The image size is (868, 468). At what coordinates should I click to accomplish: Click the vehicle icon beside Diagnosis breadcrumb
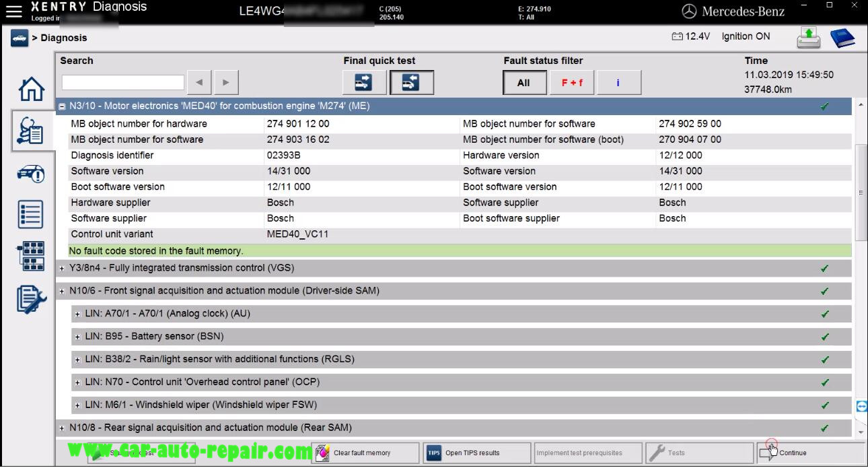click(19, 38)
